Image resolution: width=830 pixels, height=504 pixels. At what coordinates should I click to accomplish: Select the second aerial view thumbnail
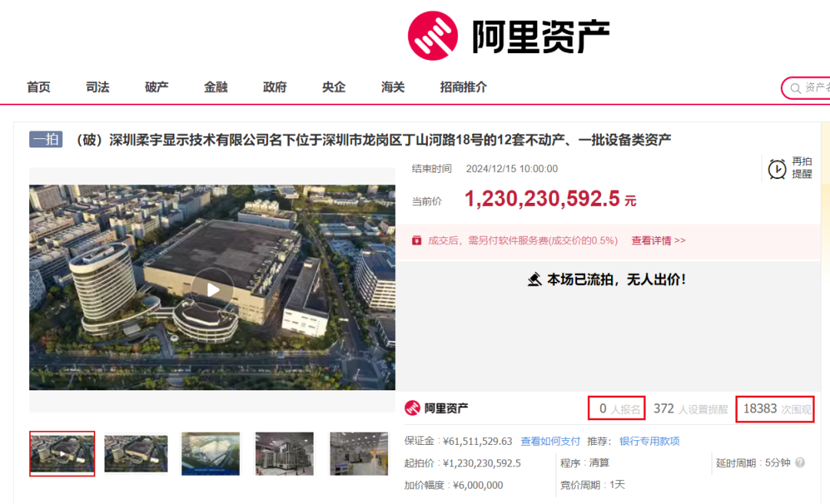click(136, 454)
